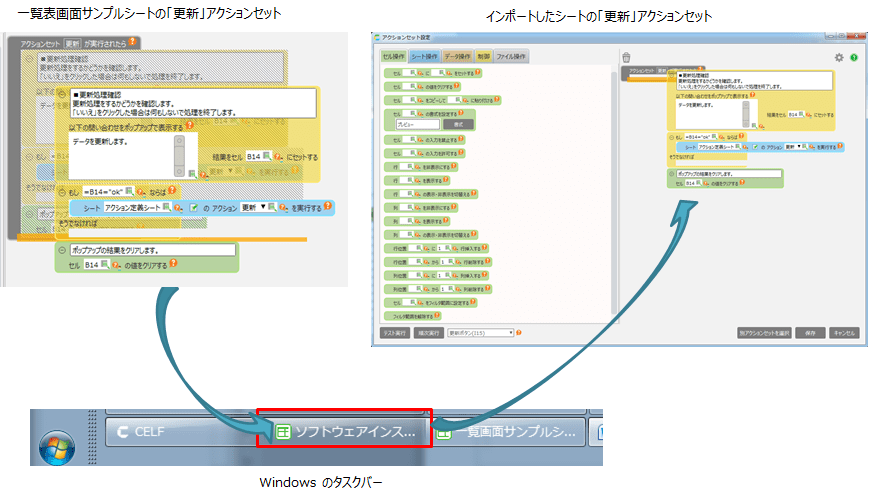Click help icon next to テスト実行 dropdown
Viewport: 870px width, 498px height.
519,332
